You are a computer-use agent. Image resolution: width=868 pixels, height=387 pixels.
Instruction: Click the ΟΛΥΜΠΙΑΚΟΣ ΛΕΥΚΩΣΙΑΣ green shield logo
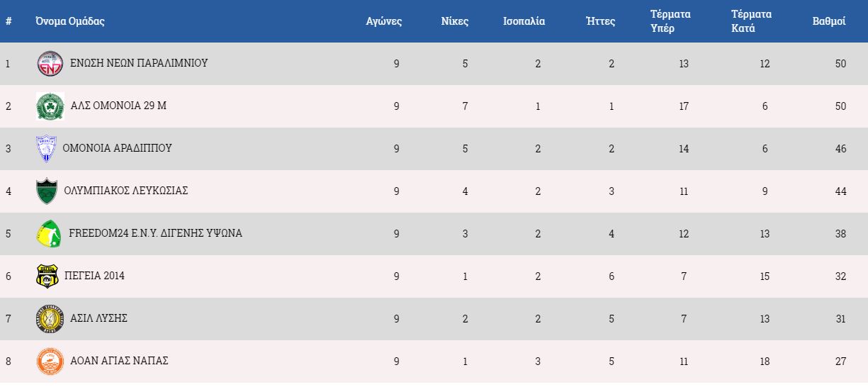(x=47, y=191)
